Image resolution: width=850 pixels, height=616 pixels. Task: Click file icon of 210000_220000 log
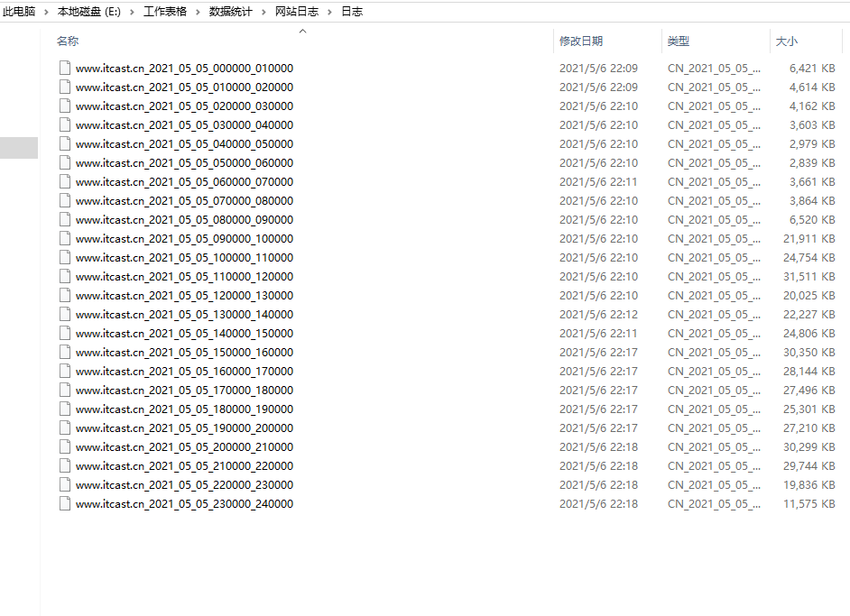click(x=65, y=466)
